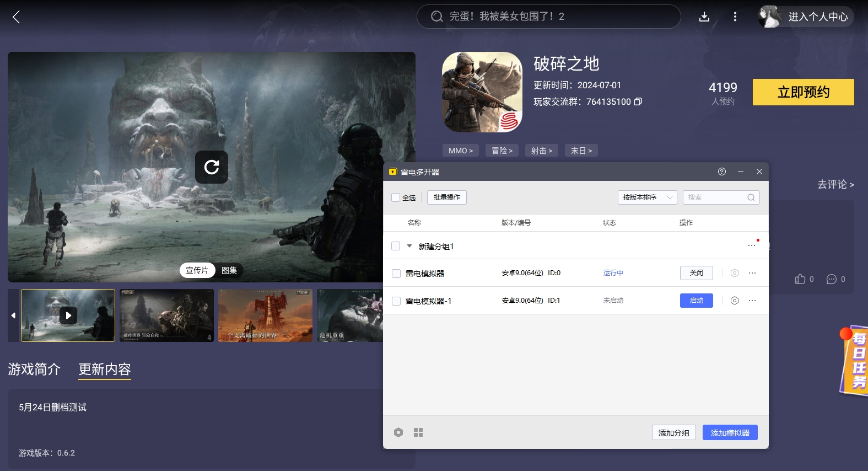Open the help icon in 雷电多开器
This screenshot has height=471, width=868.
pyautogui.click(x=722, y=172)
